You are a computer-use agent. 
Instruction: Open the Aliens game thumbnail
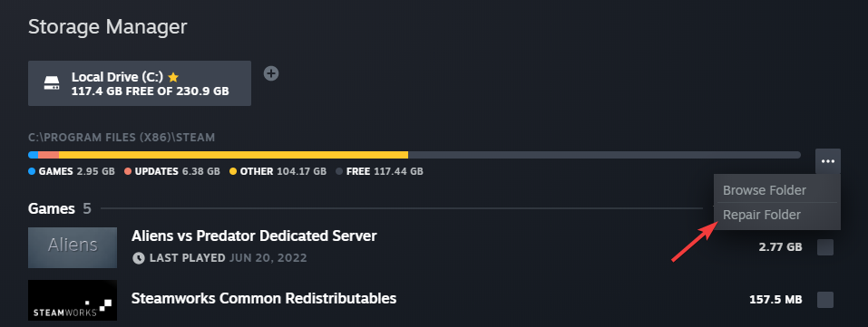point(73,247)
